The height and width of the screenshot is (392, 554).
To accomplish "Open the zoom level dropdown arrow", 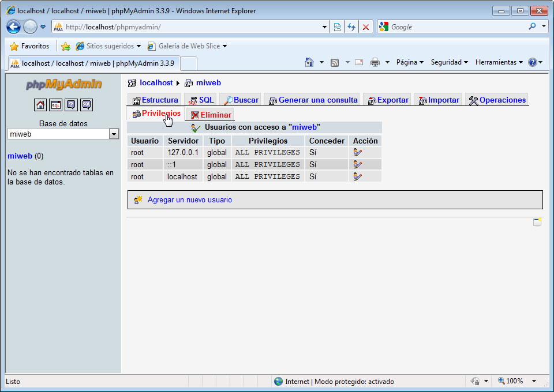I will pos(534,381).
